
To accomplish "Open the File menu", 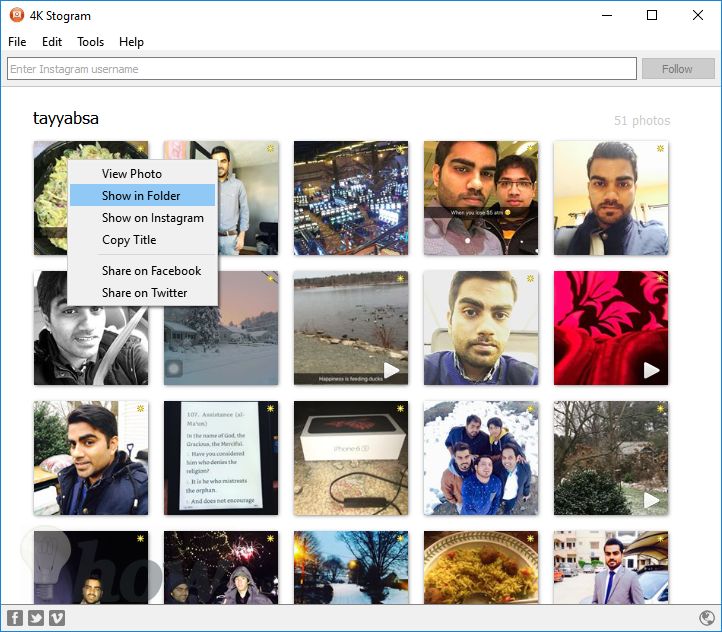I will tap(17, 42).
